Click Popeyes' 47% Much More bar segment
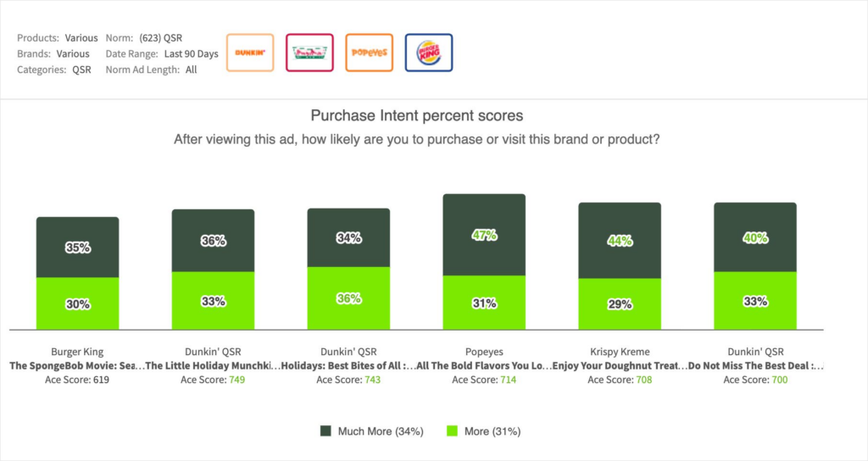868x461 pixels. 484,236
